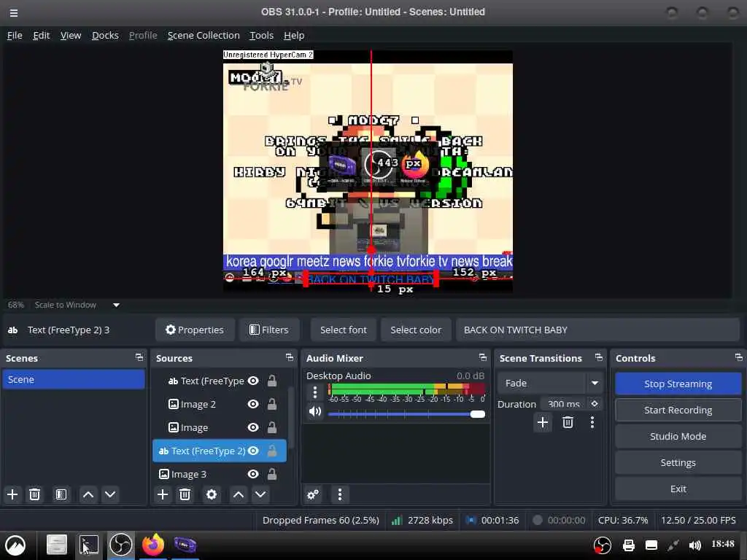Open Desktop Audio three-dot options

tap(315, 392)
